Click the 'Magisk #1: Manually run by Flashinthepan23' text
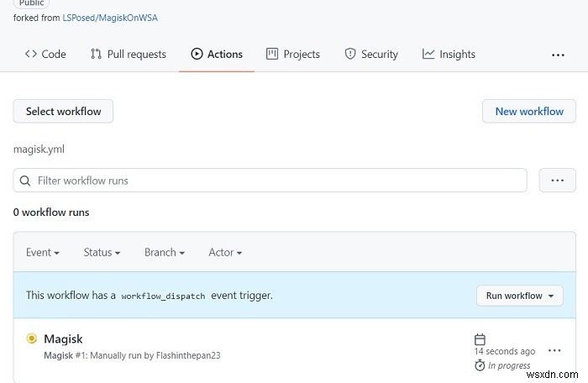588x383 pixels. (x=132, y=355)
